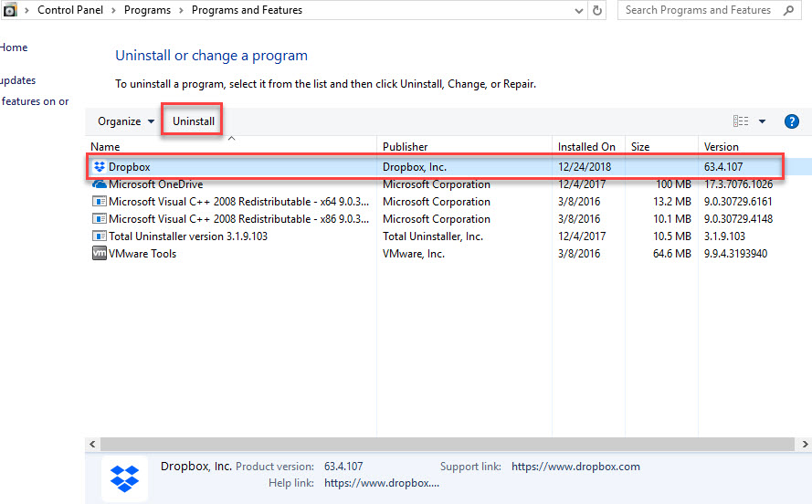The width and height of the screenshot is (812, 504).
Task: Click the icon of Visual C++ 2008 x64
Action: click(x=99, y=201)
